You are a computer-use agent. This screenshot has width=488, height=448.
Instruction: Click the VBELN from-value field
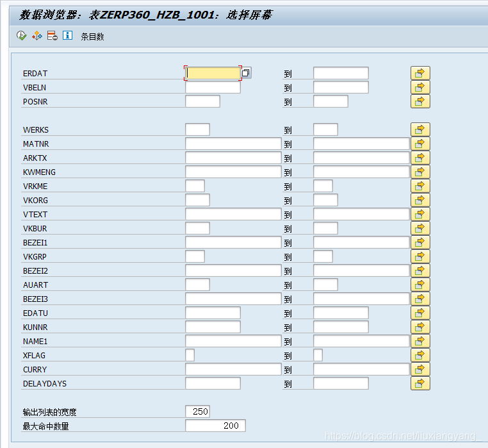point(213,87)
